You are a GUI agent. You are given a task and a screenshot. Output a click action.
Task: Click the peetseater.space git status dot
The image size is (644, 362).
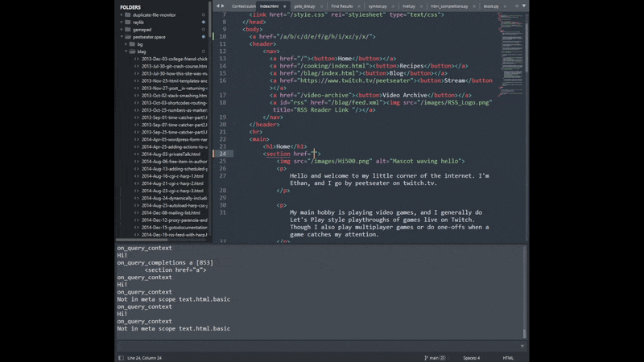click(x=204, y=37)
